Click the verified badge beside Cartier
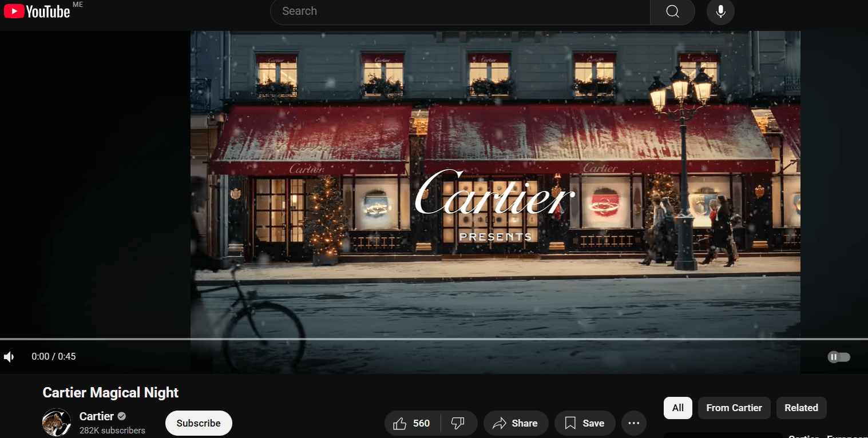The image size is (868, 438). point(122,416)
